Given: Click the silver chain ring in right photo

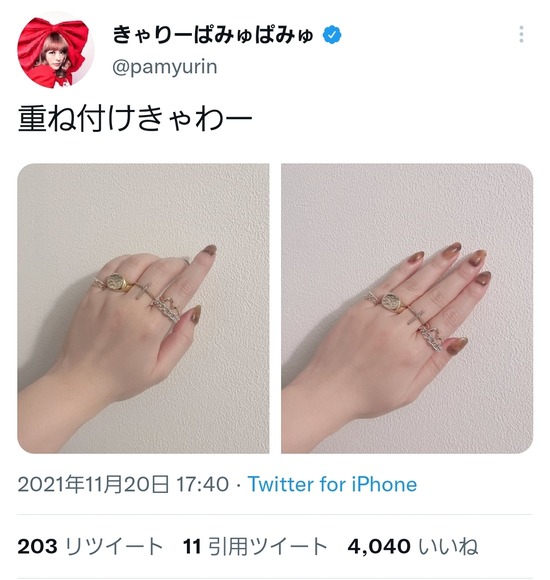Looking at the screenshot, I should [431, 338].
